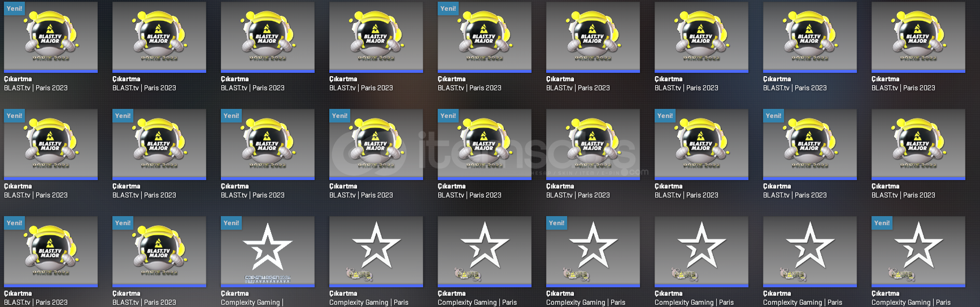980x307 pixels.
Task: Click the 'Yeni!' badge on the last Complexity sticker
Action: [882, 223]
